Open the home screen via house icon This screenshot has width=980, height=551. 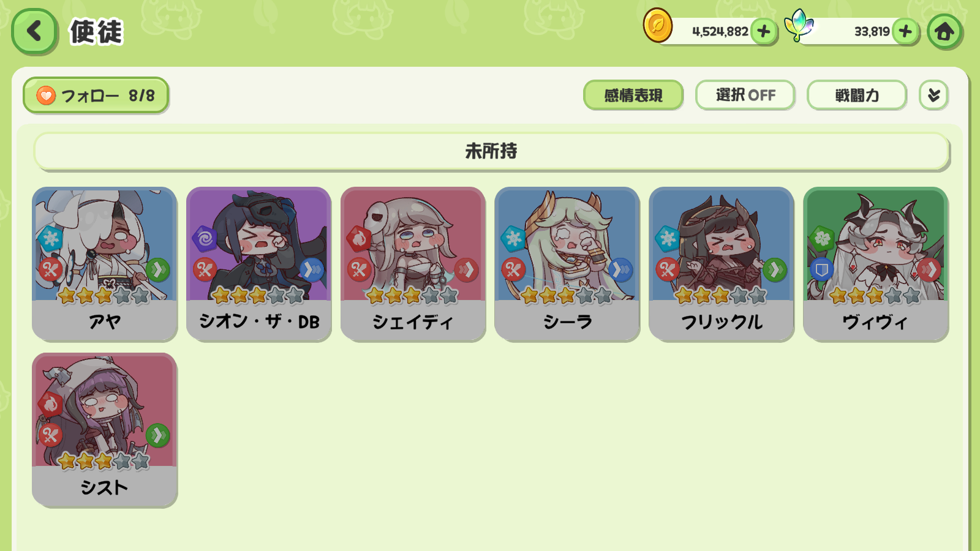944,31
